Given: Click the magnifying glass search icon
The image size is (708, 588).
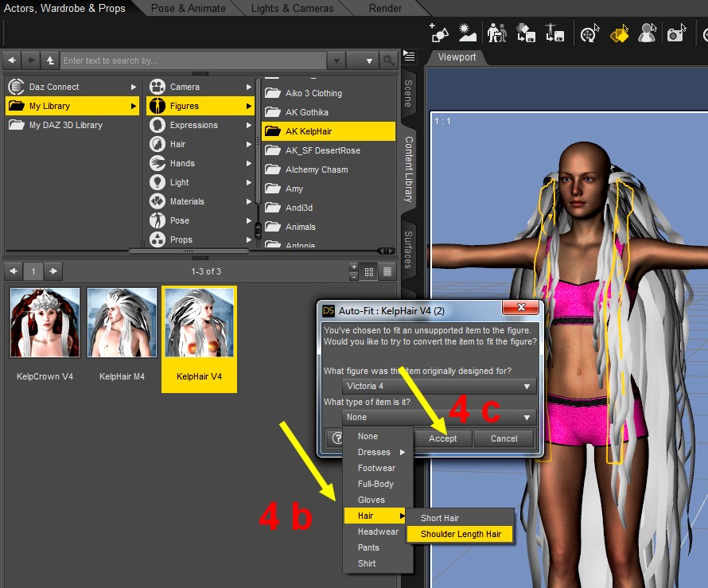Looking at the screenshot, I should point(388,60).
